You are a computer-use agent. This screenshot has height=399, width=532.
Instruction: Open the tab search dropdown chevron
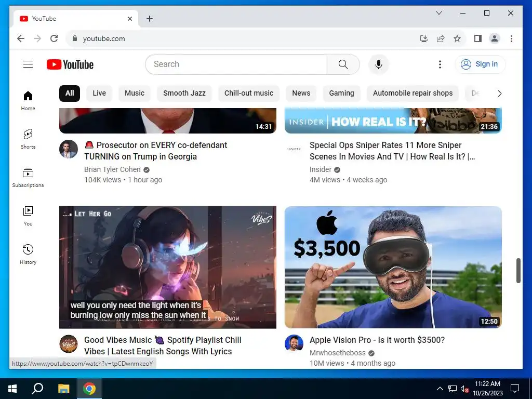click(438, 13)
